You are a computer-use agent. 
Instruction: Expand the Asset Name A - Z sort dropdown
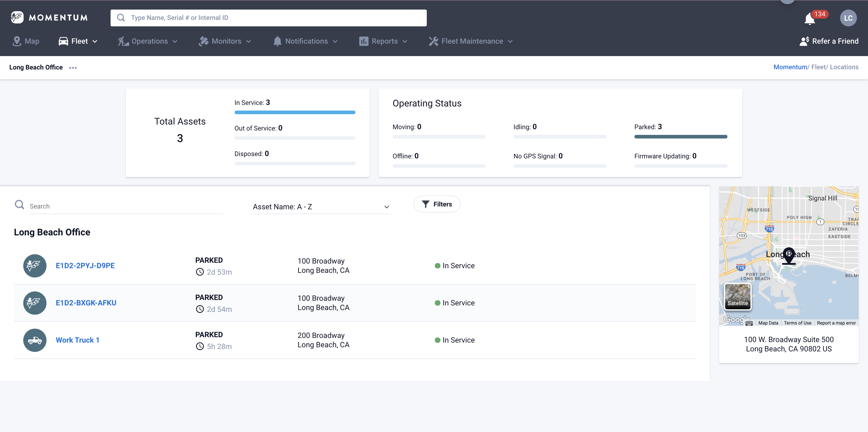(x=320, y=206)
